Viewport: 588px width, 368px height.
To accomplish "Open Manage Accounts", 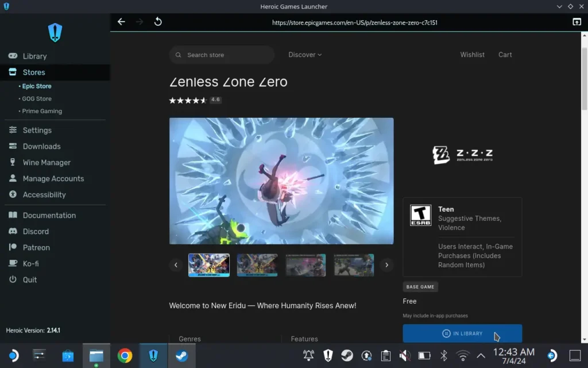I will click(55, 179).
